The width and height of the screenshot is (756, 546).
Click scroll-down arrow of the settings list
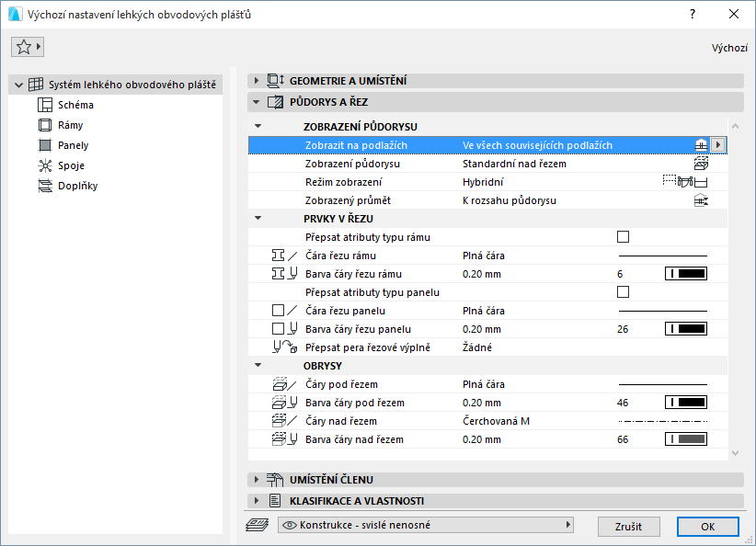pos(735,452)
